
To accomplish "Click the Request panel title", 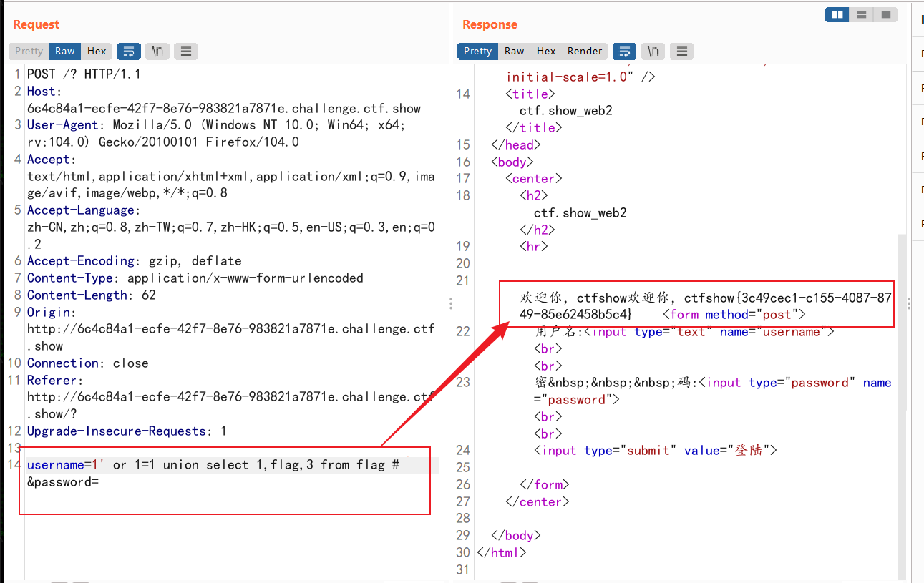I will pos(36,24).
